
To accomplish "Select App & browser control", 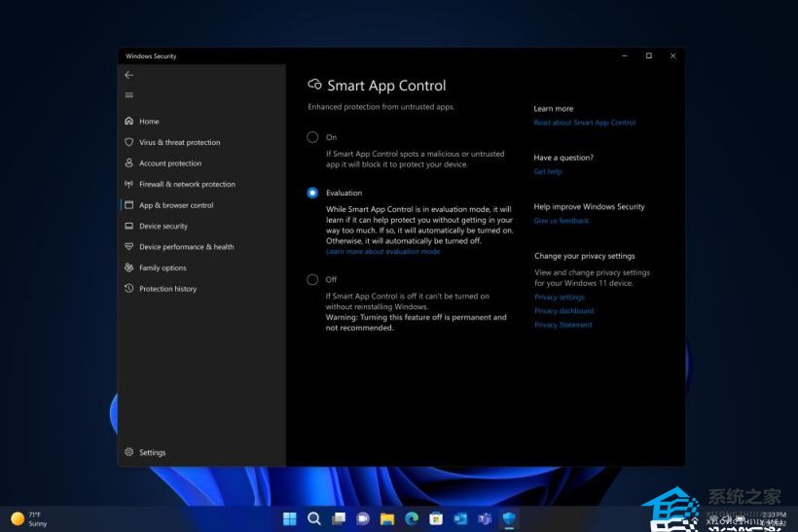I will [176, 205].
